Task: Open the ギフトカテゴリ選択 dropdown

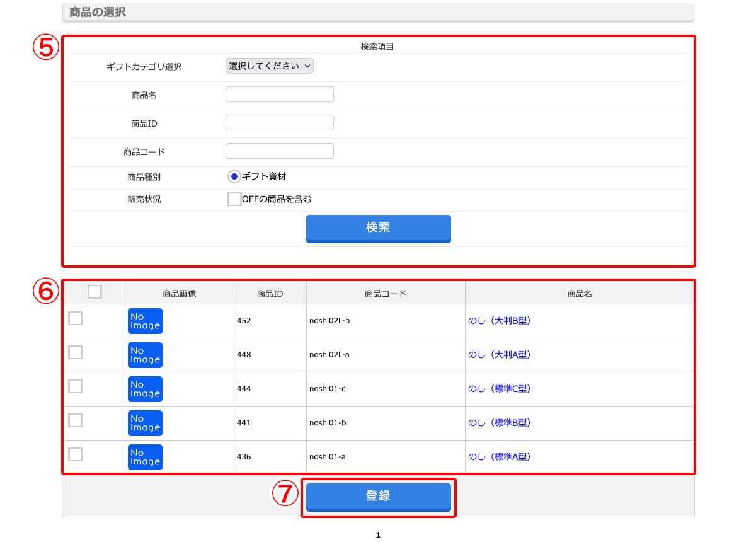Action: click(269, 66)
